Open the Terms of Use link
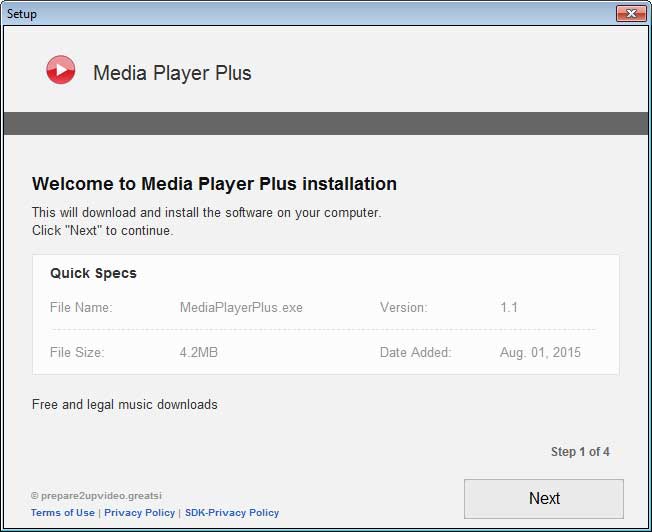 [63, 513]
